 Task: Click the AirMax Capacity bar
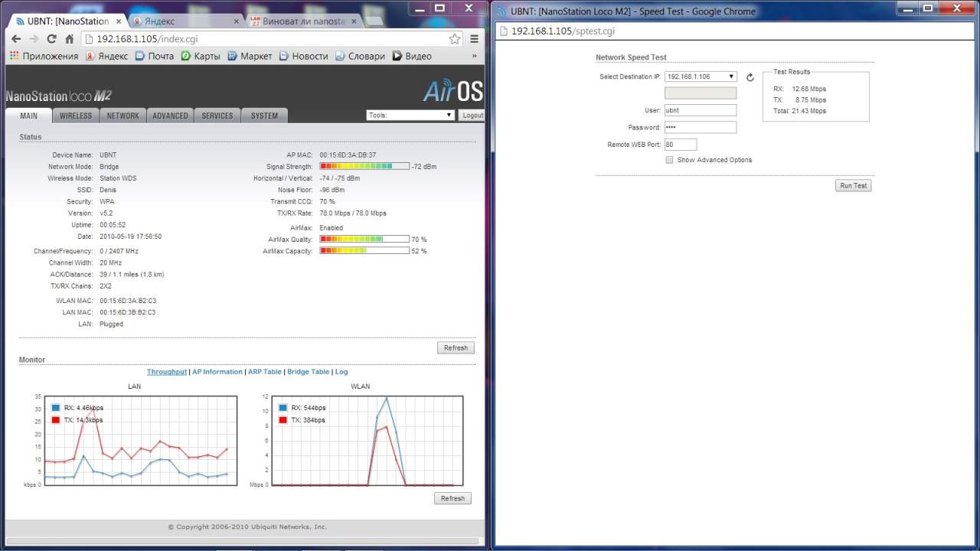364,251
